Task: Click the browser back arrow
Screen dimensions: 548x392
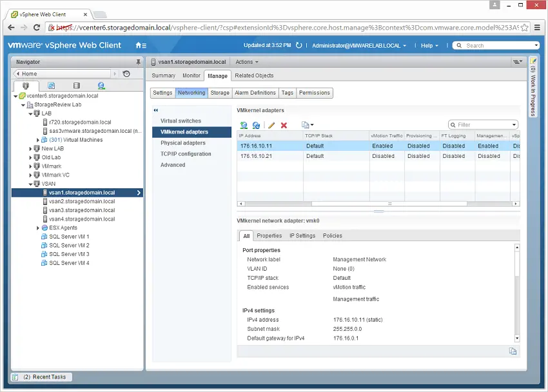Action: pyautogui.click(x=11, y=28)
